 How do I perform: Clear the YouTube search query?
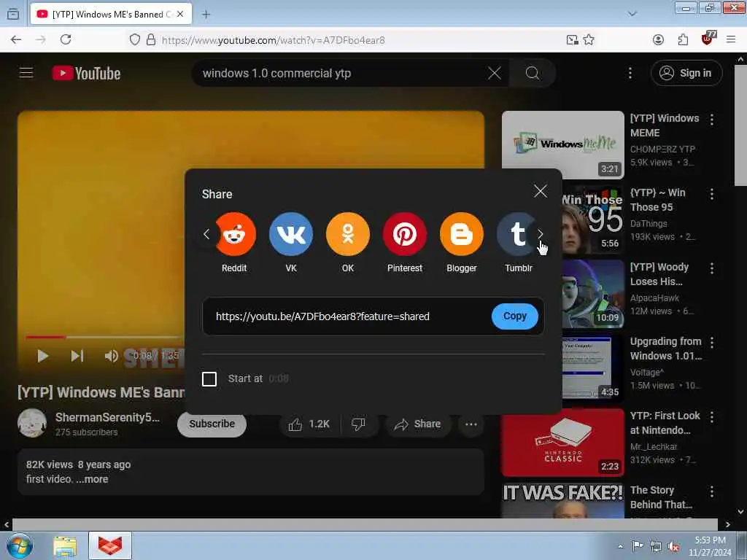[x=495, y=73]
